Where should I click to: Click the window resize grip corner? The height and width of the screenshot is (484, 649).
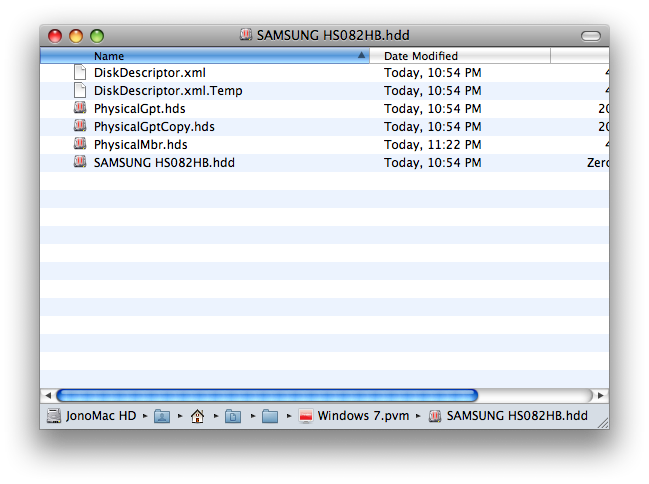pyautogui.click(x=603, y=423)
